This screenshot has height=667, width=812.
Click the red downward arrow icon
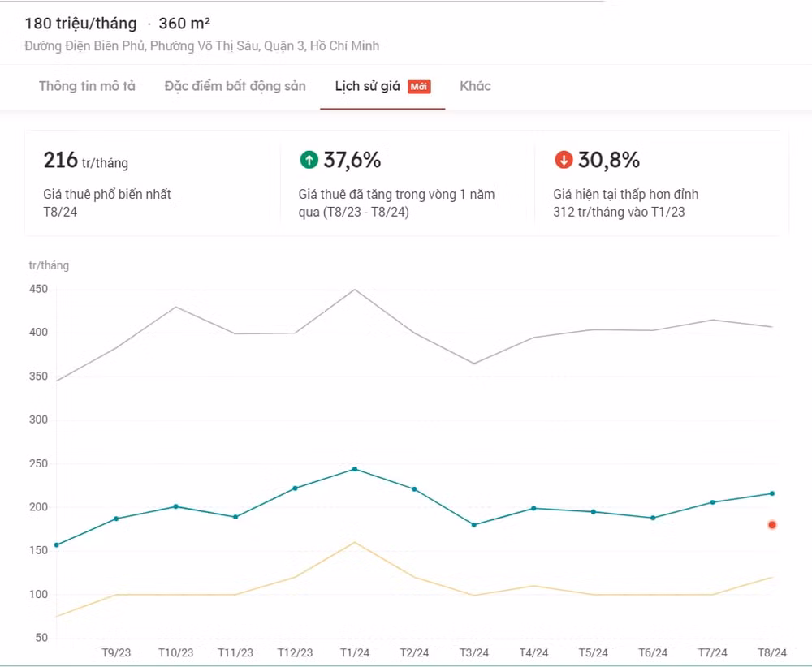pos(564,159)
